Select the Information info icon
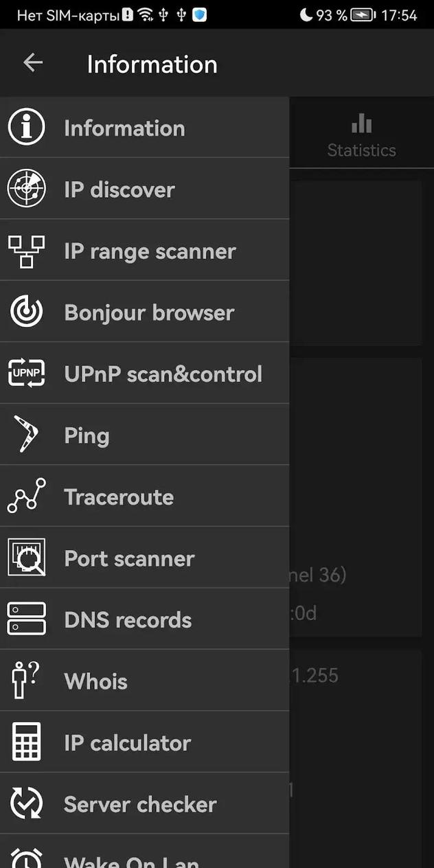The height and width of the screenshot is (868, 434). click(x=26, y=128)
